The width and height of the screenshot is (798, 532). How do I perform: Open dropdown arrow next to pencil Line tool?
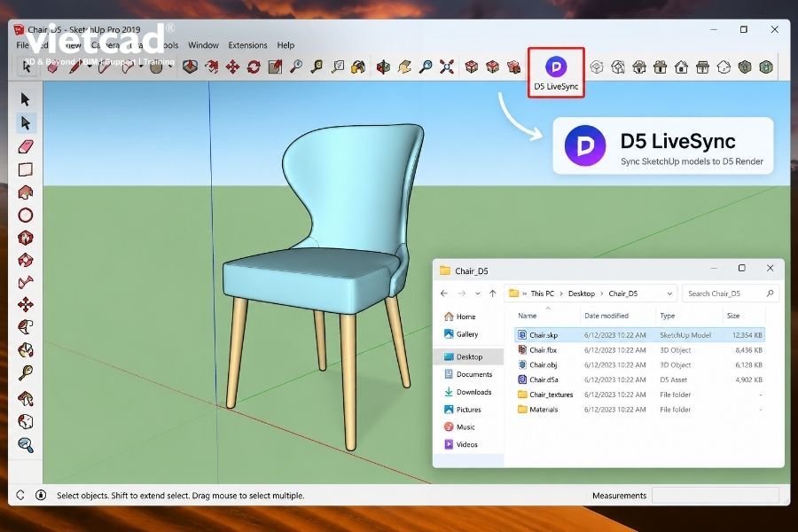[x=89, y=66]
